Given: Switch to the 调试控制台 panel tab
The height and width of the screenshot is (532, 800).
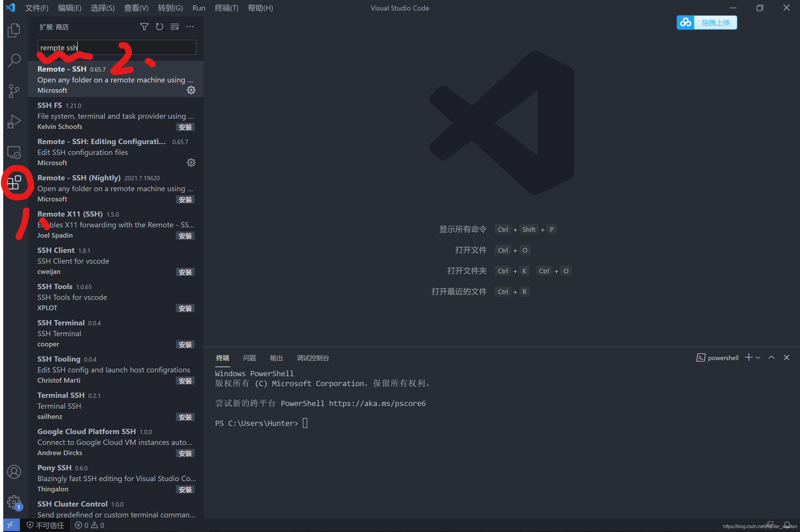Looking at the screenshot, I should [x=313, y=357].
